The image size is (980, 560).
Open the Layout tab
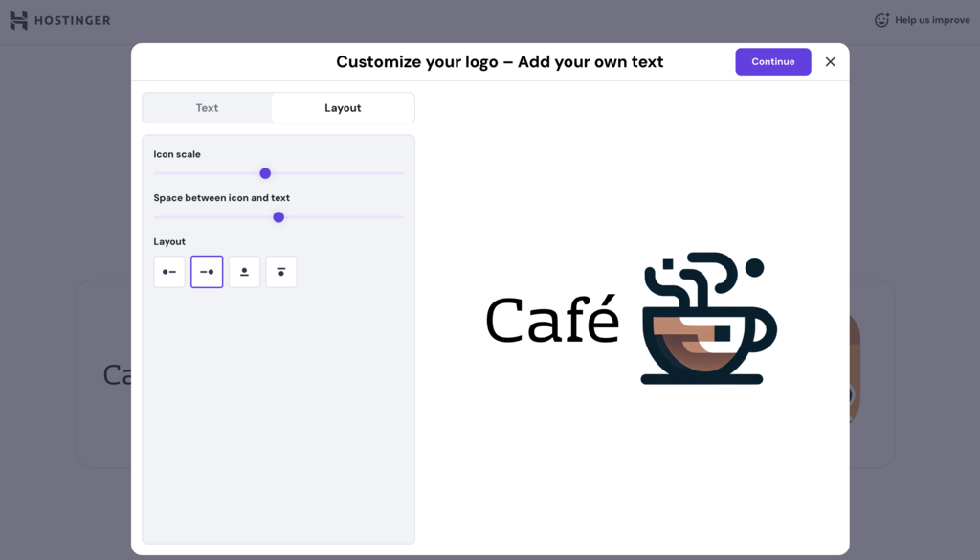click(x=343, y=107)
